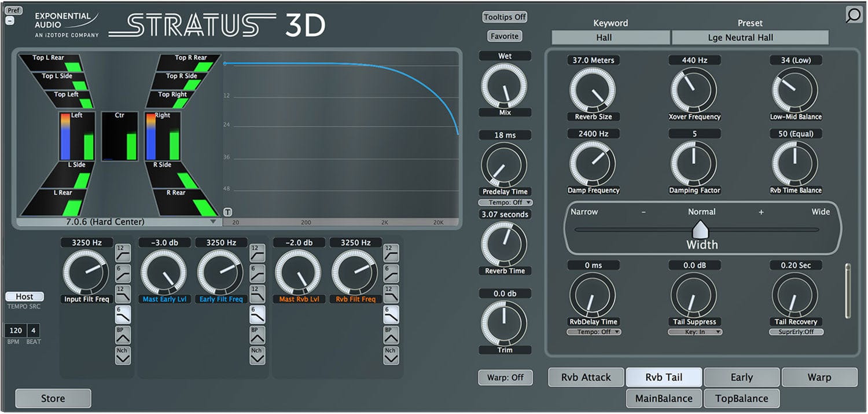868x414 pixels.
Task: Toggle Host tempo source
Action: click(x=24, y=296)
